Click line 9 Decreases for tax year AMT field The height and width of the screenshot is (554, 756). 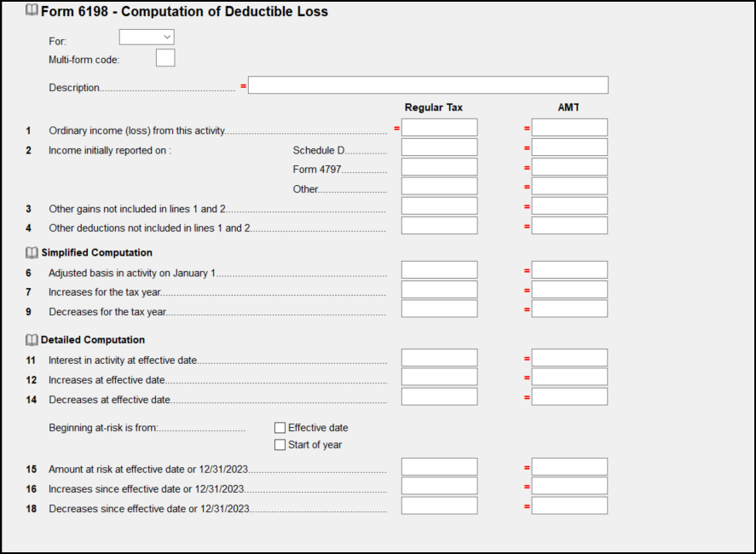pyautogui.click(x=569, y=309)
